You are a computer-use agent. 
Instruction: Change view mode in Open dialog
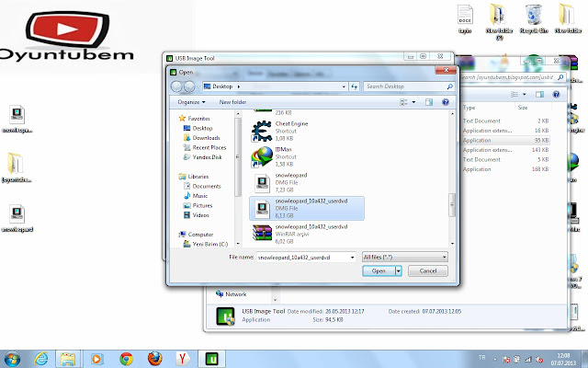coord(403,102)
